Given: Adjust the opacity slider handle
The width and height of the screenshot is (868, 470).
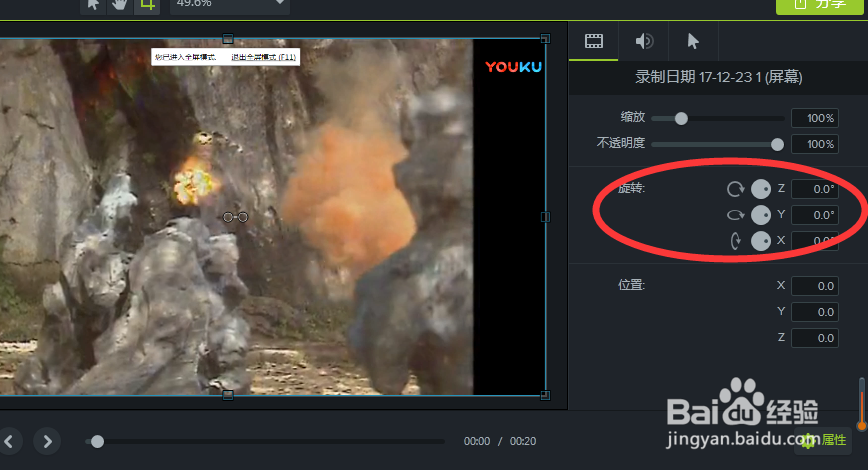Looking at the screenshot, I should [777, 144].
